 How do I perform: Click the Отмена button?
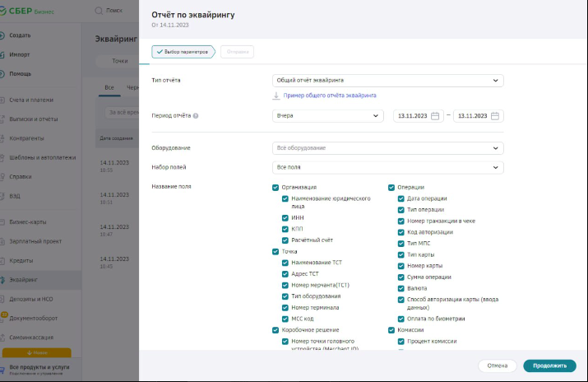click(498, 366)
